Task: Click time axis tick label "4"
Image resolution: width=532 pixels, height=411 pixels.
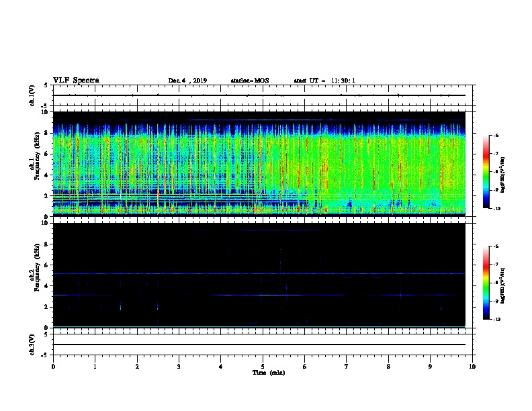Action: click(221, 367)
